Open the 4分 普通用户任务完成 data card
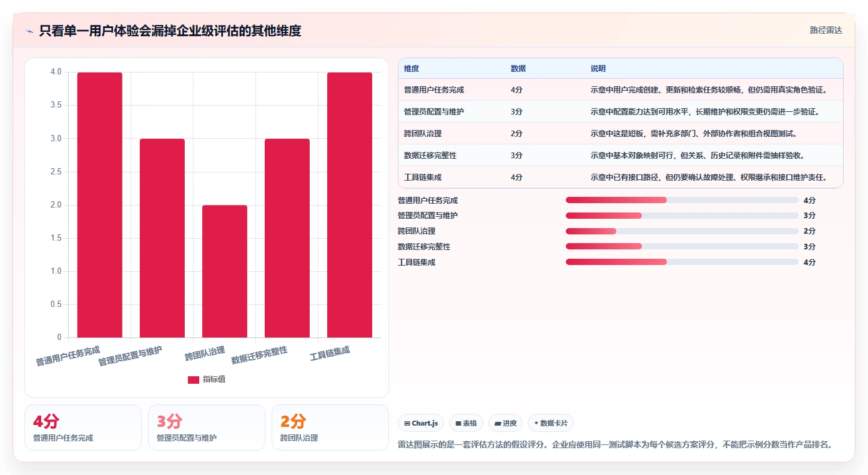This screenshot has width=868, height=475. (83, 427)
